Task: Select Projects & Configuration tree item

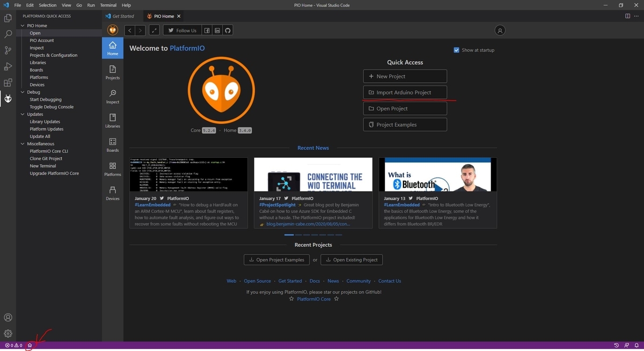Action: [x=54, y=55]
